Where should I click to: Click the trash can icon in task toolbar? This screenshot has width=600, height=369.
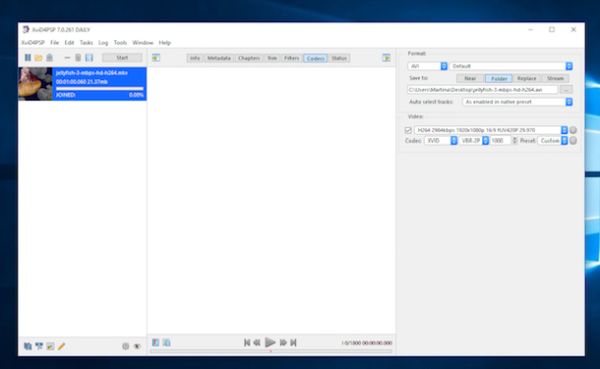click(78, 58)
